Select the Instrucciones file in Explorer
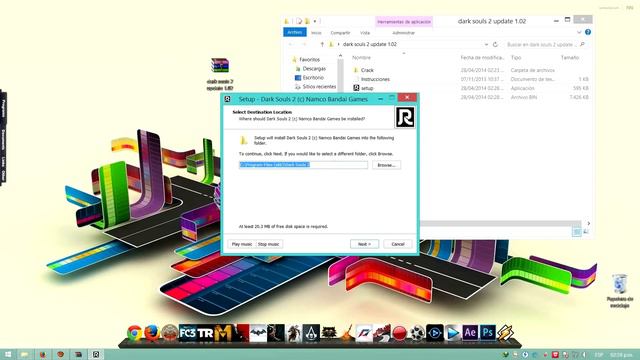This screenshot has height=360, width=640. (x=375, y=79)
